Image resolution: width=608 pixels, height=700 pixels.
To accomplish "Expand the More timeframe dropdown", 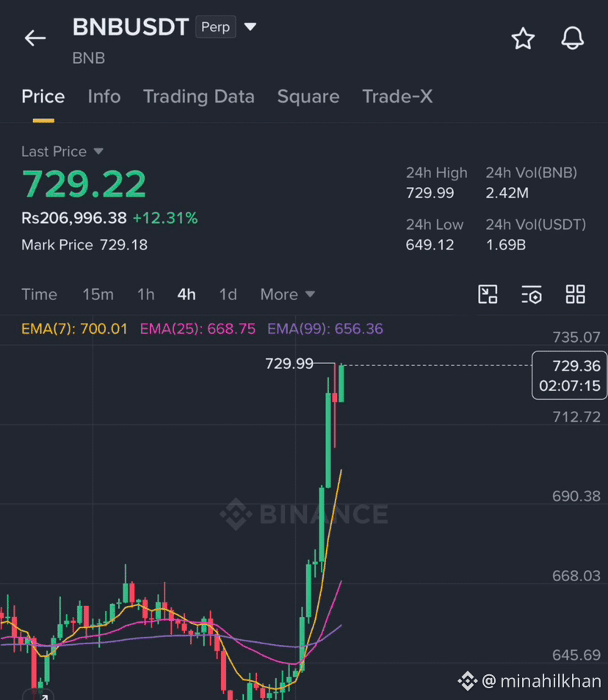I will point(287,295).
